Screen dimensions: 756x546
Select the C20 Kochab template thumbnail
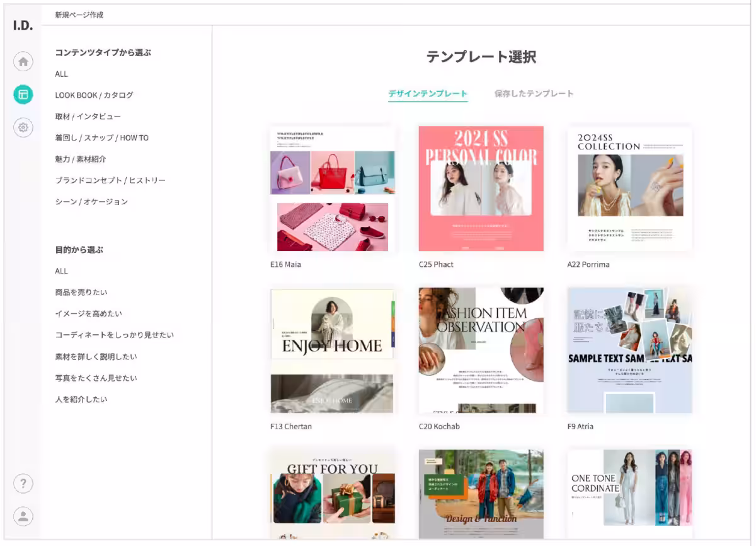(x=481, y=351)
